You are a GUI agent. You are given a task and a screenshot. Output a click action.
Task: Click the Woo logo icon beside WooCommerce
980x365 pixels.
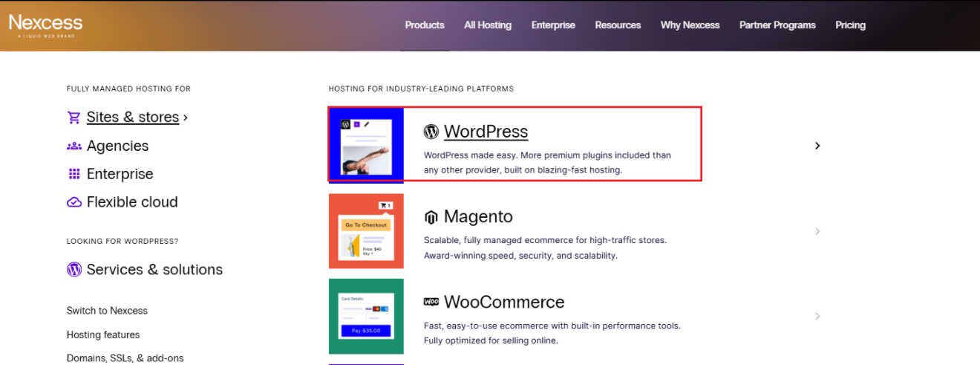pos(431,302)
